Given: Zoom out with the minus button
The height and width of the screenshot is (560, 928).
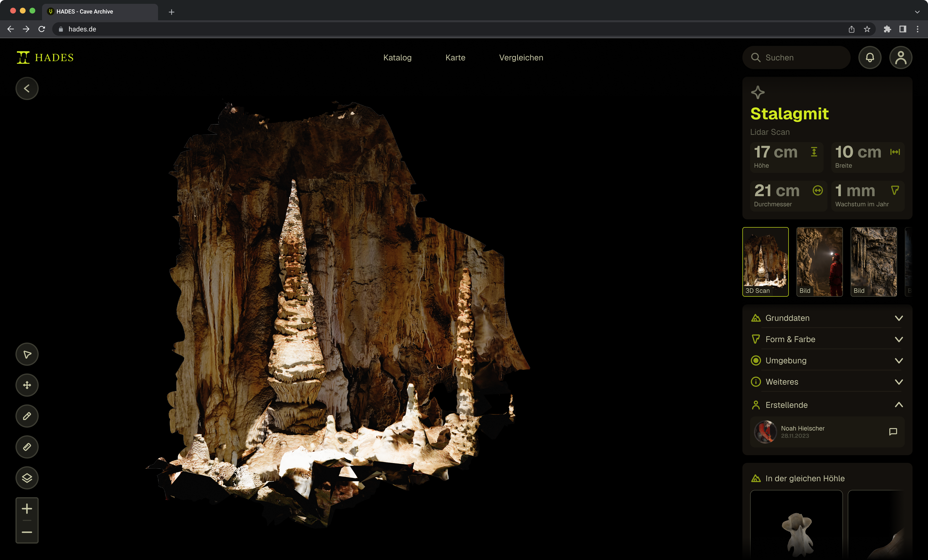Looking at the screenshot, I should click(x=27, y=532).
